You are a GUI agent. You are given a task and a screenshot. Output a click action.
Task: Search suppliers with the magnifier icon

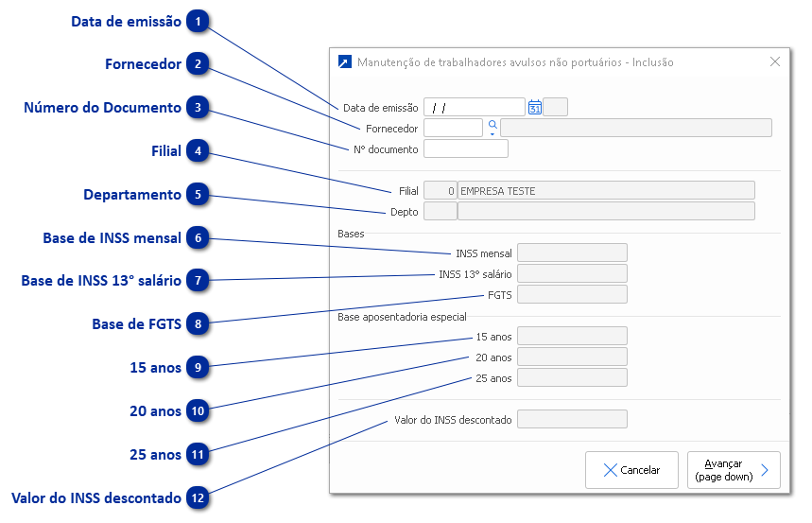[x=492, y=125]
